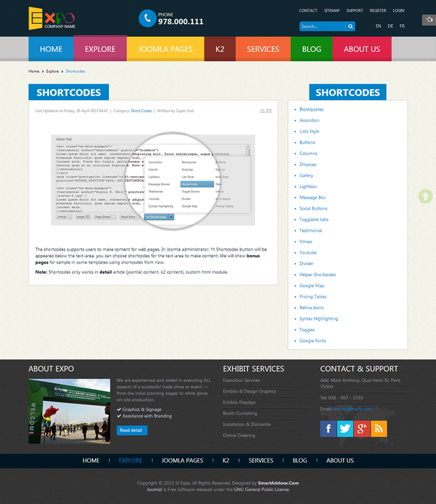Click the shortcodes screenshot image
The image size is (436, 504).
[153, 181]
